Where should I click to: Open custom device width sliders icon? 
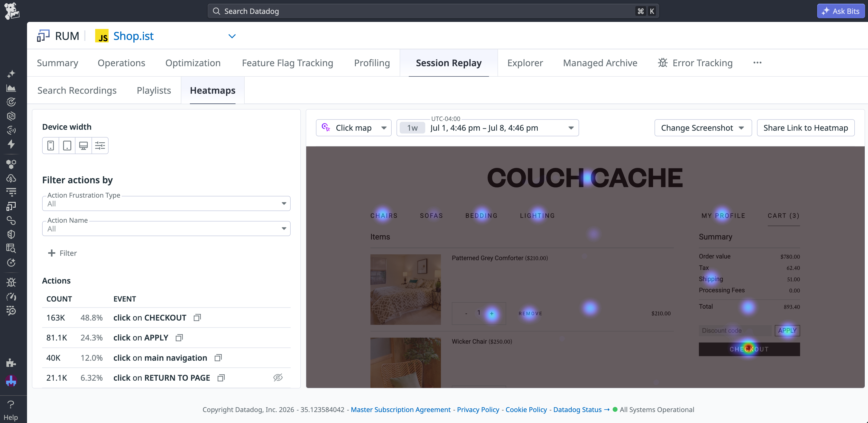100,146
